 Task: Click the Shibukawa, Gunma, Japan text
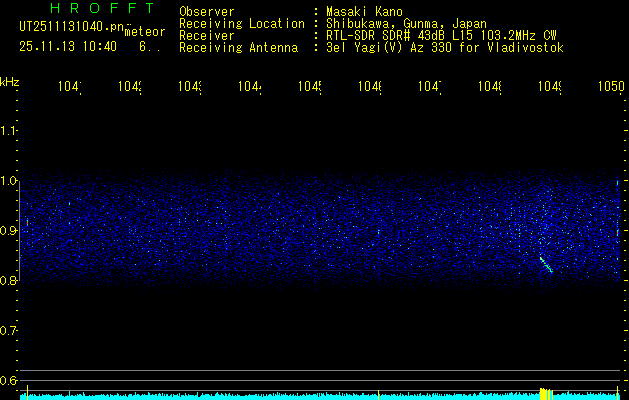408,23
